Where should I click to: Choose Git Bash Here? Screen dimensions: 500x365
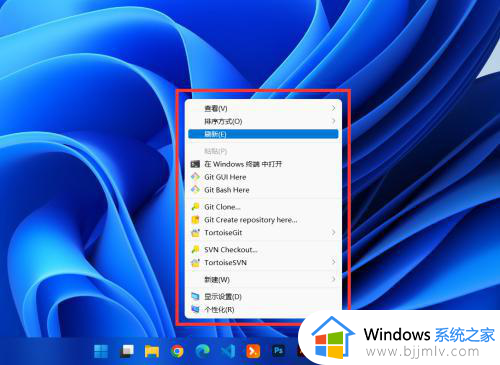pos(263,190)
